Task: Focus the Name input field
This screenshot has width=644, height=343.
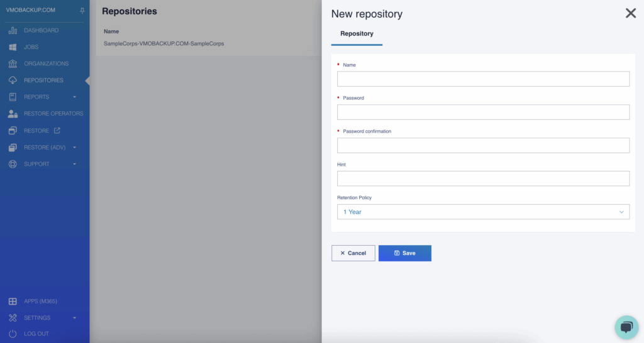Action: 483,79
